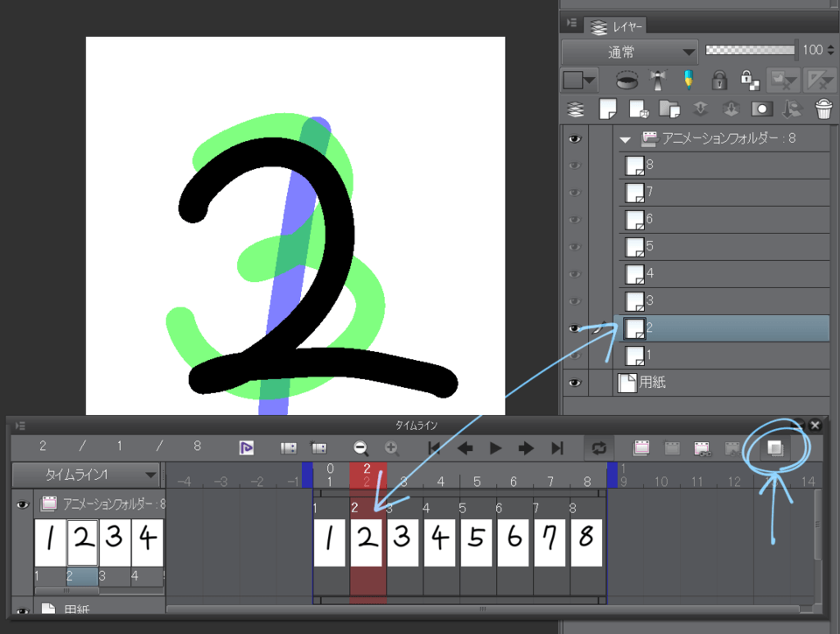Toggle visibility of 用紙 paper layer
Viewport: 840px width, 634px height.
575,383
